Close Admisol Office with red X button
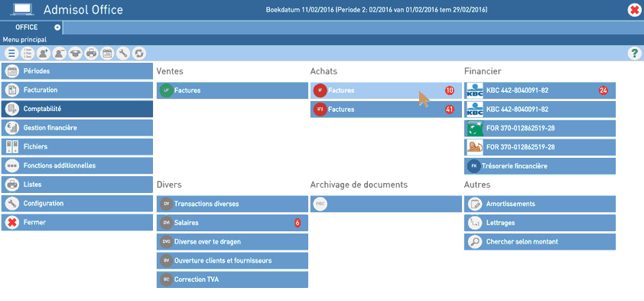The image size is (644, 301). coord(634,10)
